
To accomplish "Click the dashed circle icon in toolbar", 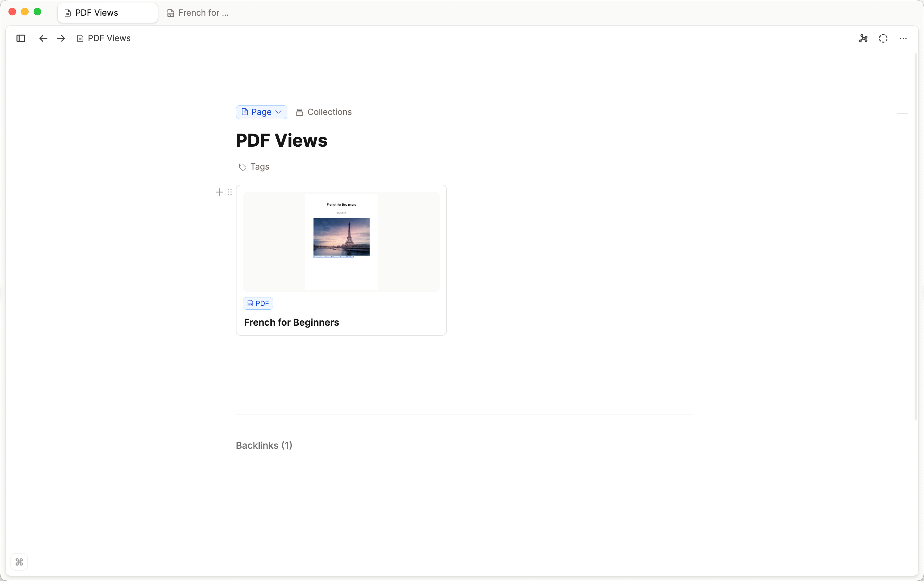I will 883,38.
